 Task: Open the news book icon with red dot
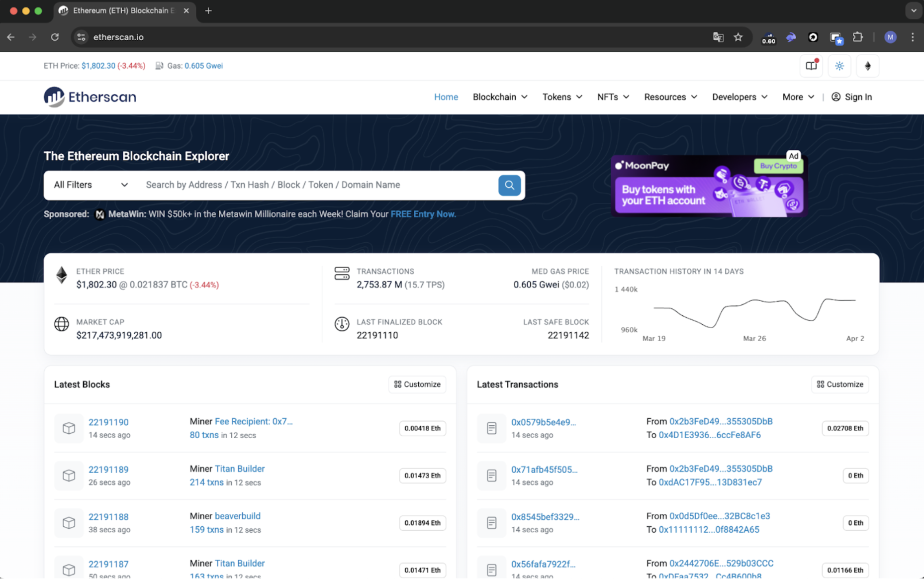coord(811,66)
